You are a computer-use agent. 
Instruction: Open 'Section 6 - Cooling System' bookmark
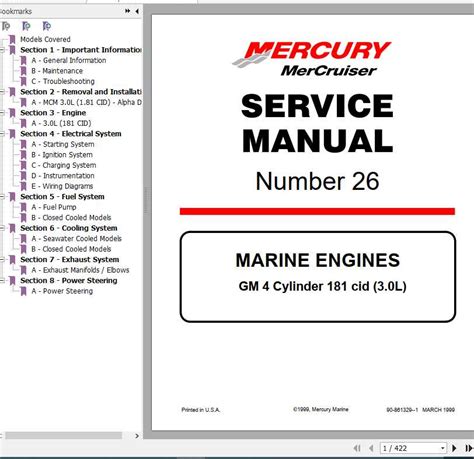(x=69, y=228)
